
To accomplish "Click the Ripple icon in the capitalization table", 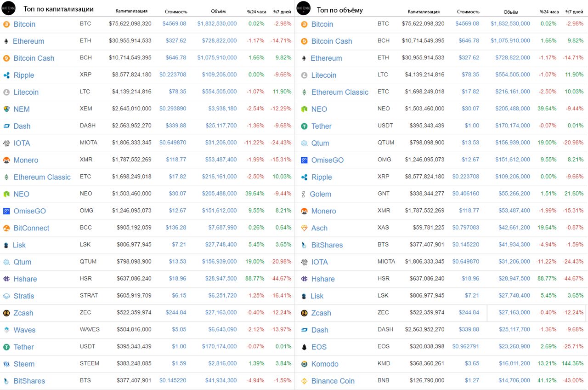I will point(6,75).
